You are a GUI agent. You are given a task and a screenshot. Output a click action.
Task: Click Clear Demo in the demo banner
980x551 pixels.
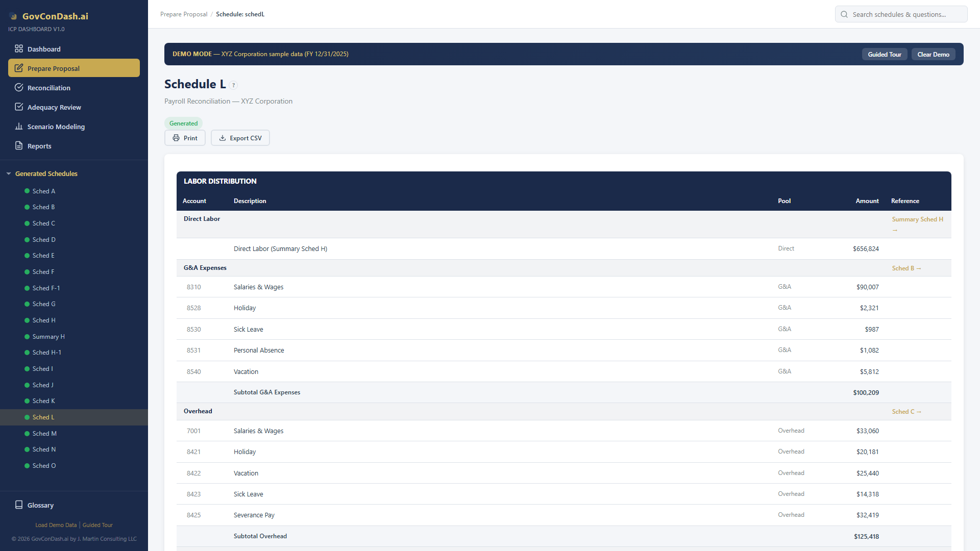pyautogui.click(x=933, y=54)
